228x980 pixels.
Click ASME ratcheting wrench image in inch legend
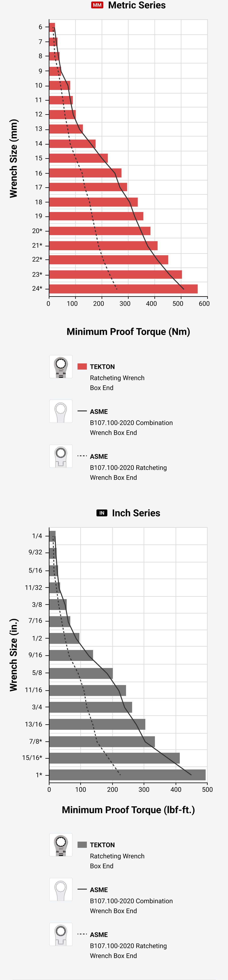[61, 935]
